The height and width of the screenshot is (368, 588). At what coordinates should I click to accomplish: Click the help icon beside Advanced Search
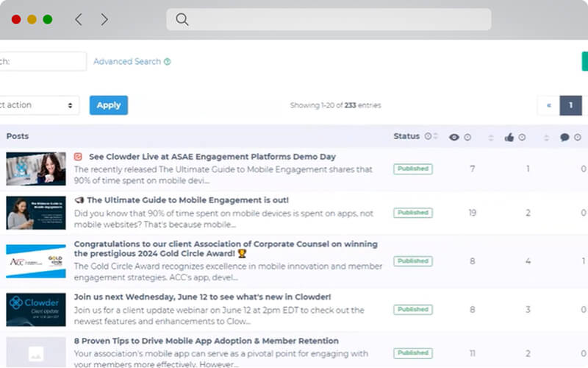coord(168,62)
